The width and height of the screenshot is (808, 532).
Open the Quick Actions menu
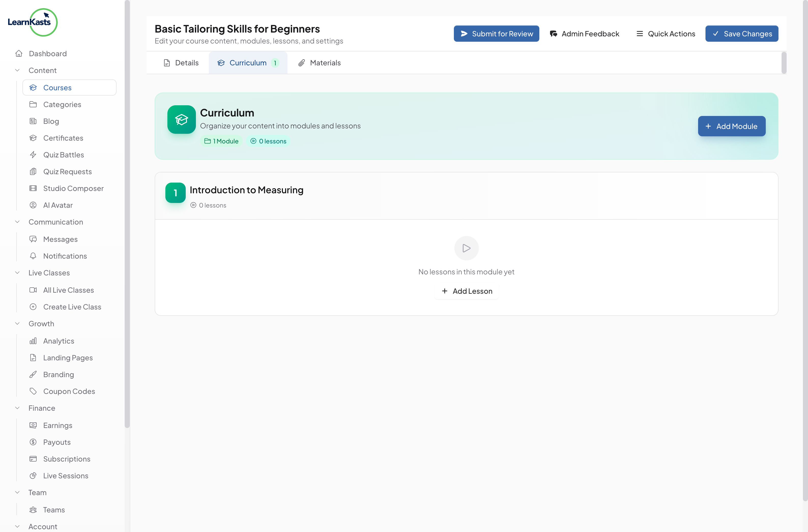click(x=666, y=34)
